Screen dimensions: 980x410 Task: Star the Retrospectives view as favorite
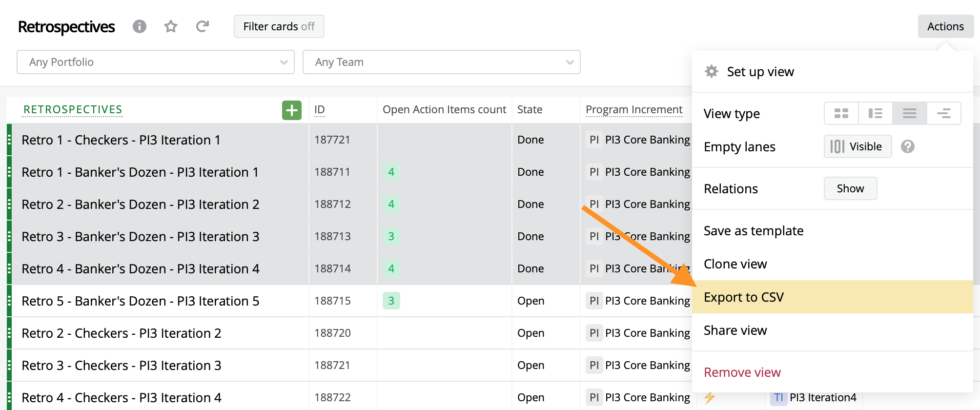coord(171,26)
